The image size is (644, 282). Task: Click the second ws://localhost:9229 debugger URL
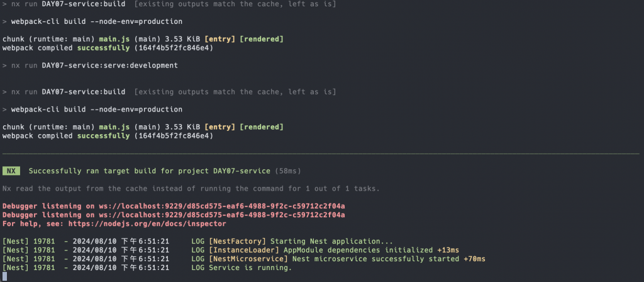point(222,215)
